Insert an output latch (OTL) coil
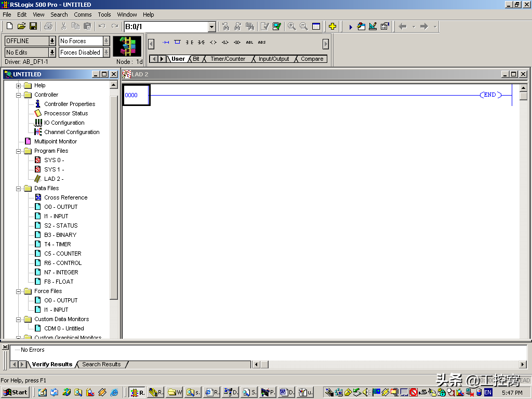This screenshot has height=399, width=532. click(x=225, y=43)
